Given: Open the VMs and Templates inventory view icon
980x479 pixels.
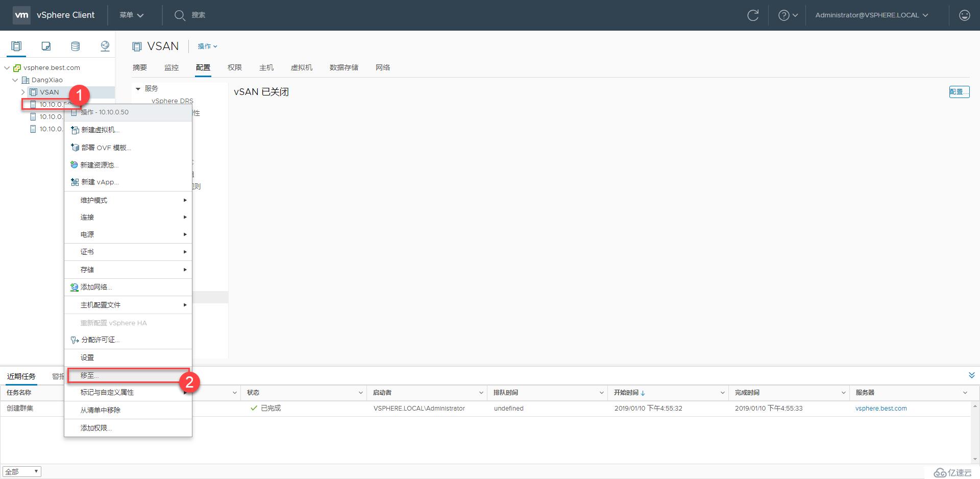Looking at the screenshot, I should [46, 46].
